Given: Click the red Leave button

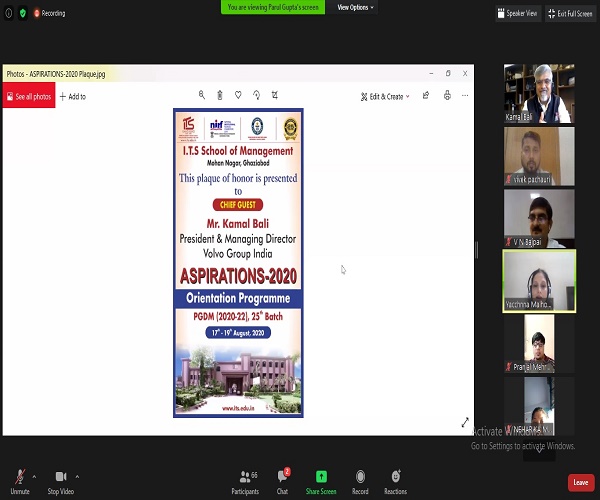Looking at the screenshot, I should tap(581, 482).
